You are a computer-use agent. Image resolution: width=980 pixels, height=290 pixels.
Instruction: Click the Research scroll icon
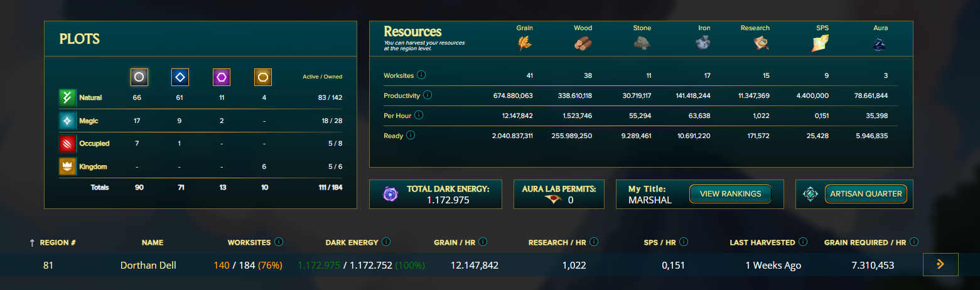point(761,43)
